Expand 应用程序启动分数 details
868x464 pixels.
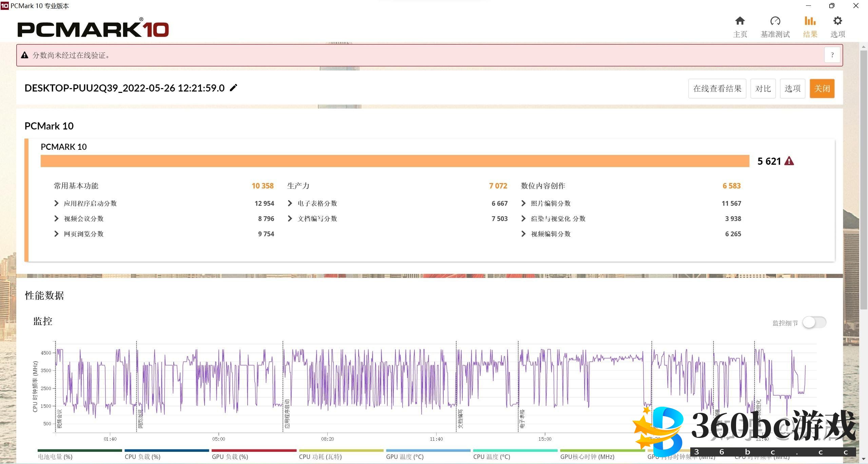point(56,203)
